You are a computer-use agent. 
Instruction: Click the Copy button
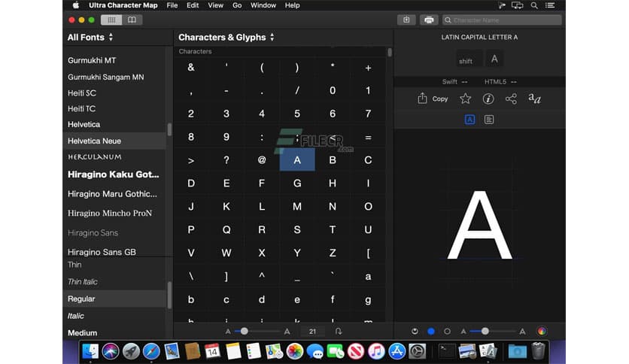[440, 99]
